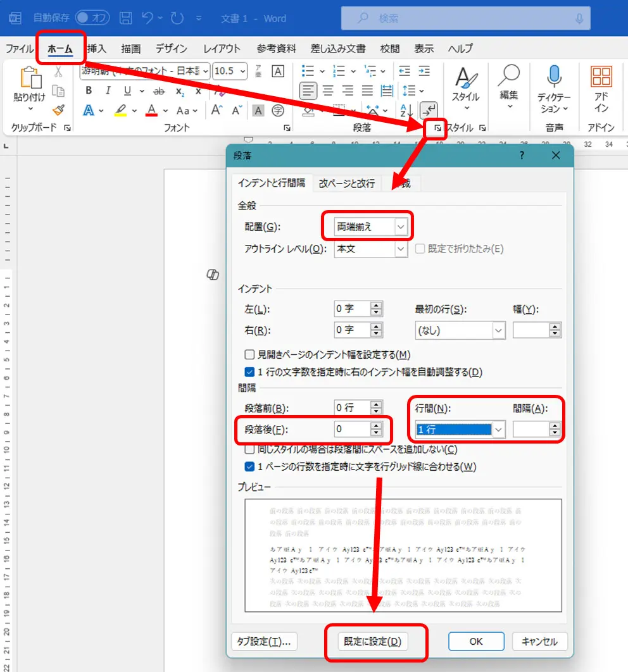The width and height of the screenshot is (628, 672).
Task: Toggle Bold formatting in Font group
Action: point(89,90)
